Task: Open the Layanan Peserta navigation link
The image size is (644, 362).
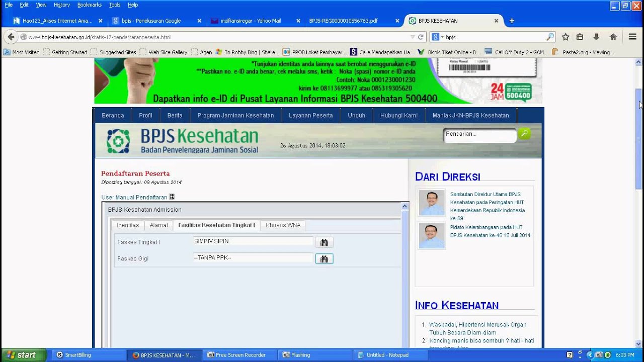Action: [x=310, y=115]
